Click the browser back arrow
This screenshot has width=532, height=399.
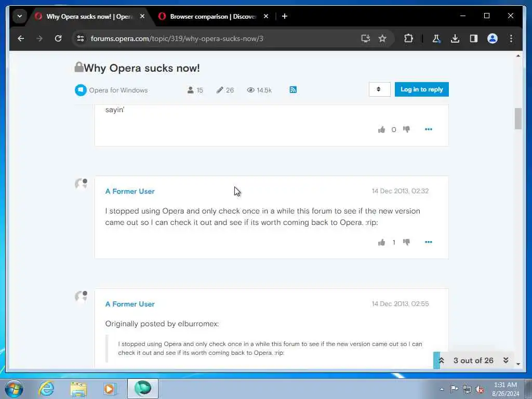tap(21, 38)
